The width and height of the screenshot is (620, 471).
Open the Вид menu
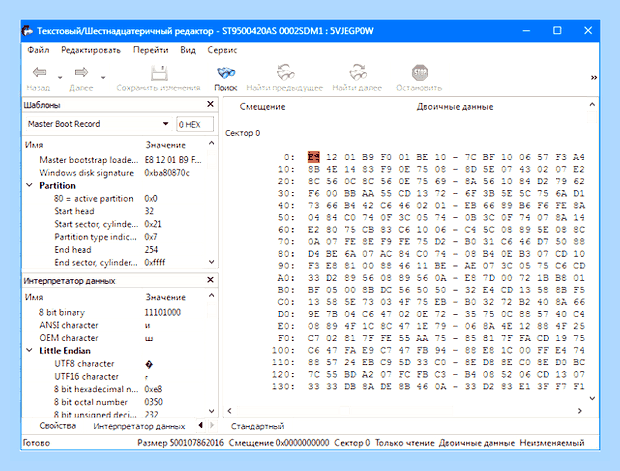click(188, 50)
